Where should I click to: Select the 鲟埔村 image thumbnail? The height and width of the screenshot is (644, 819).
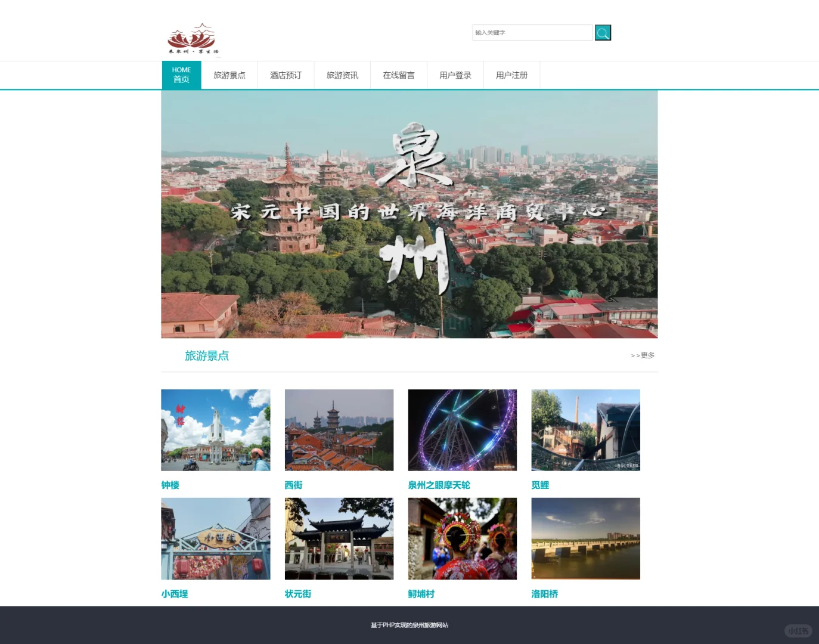462,538
